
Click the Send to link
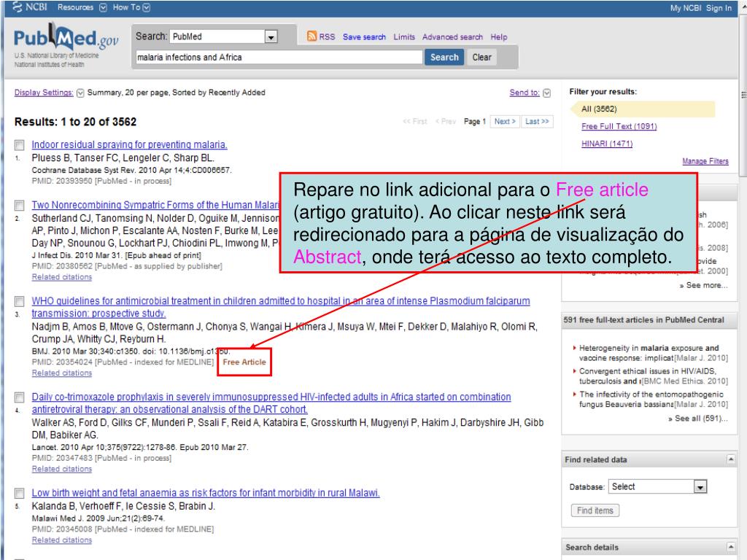[x=525, y=93]
